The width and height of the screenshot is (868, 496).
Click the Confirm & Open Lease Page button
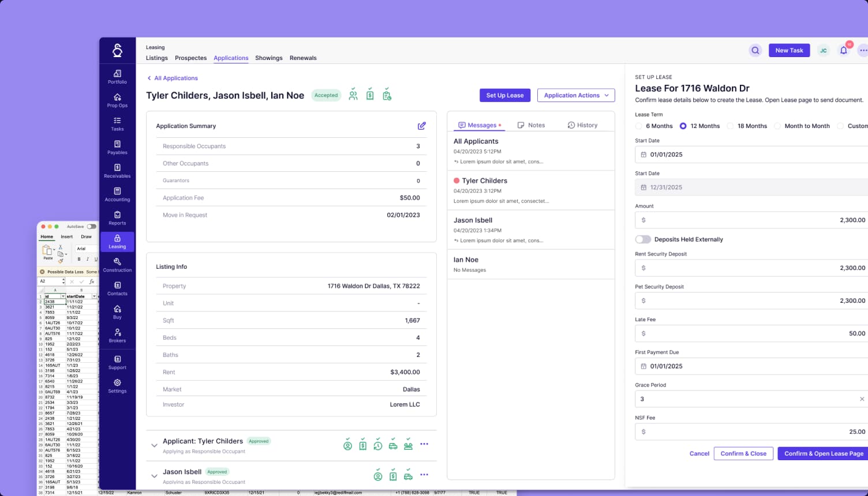(x=822, y=453)
